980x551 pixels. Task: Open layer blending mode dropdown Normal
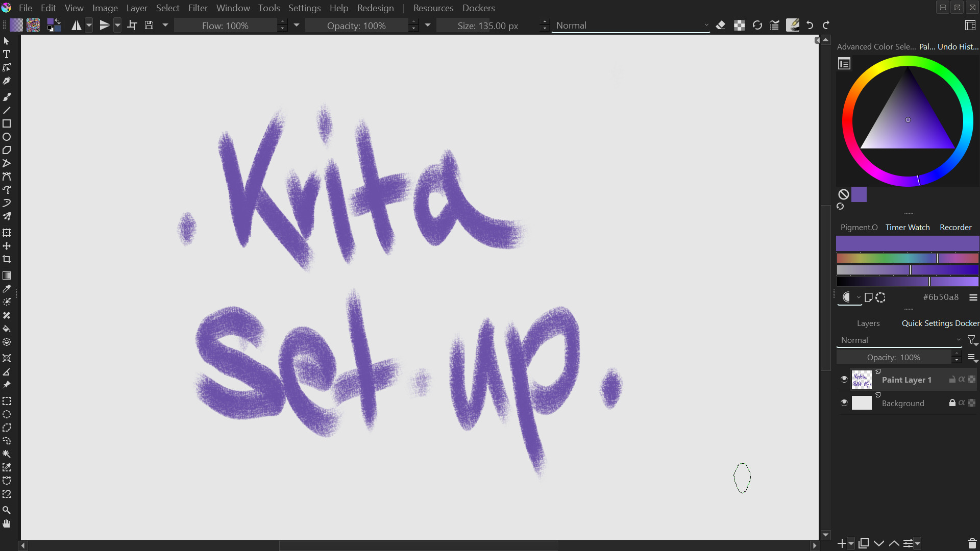[x=900, y=340]
